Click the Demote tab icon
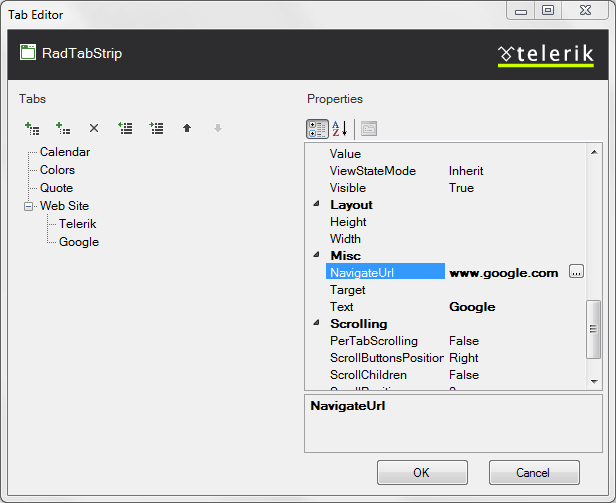 (x=156, y=128)
